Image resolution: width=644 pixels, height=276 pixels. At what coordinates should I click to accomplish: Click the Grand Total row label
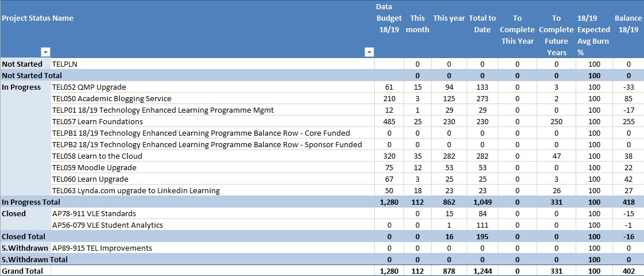click(x=23, y=270)
